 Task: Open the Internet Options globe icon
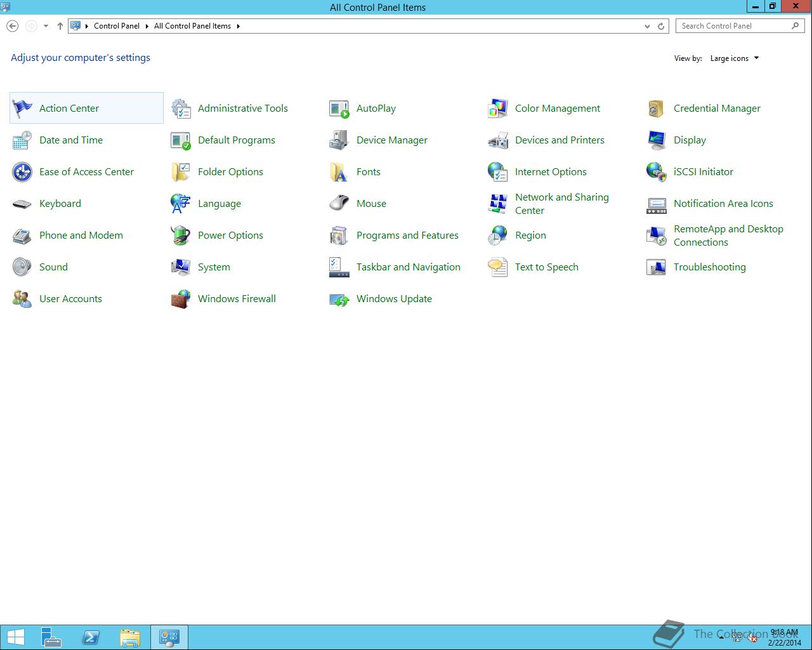point(498,172)
